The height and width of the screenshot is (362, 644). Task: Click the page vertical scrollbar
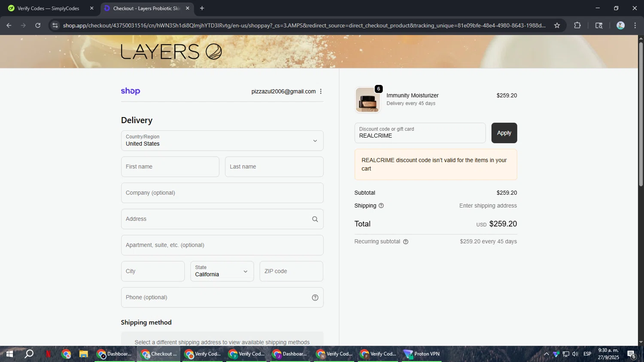click(x=641, y=114)
